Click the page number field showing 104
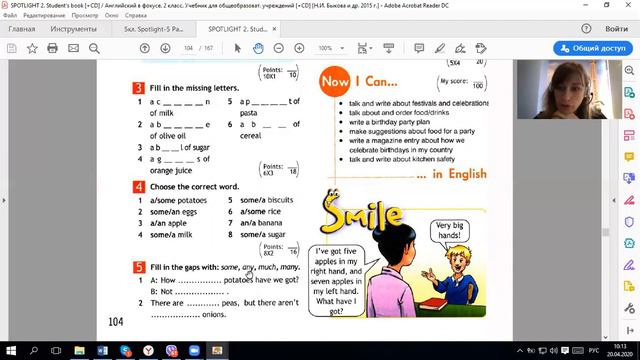640x360 pixels. [188, 48]
